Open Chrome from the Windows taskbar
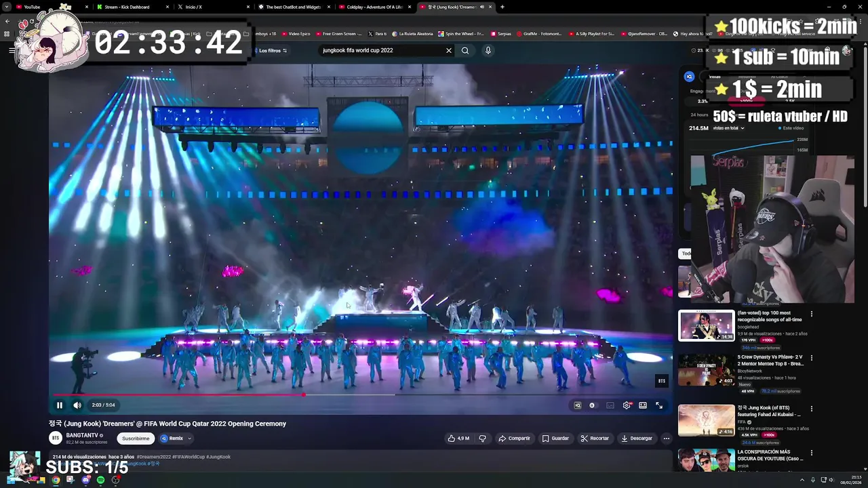 coord(56,480)
